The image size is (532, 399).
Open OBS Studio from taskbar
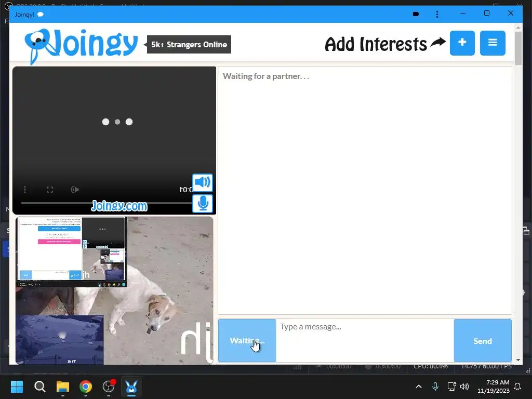(109, 387)
